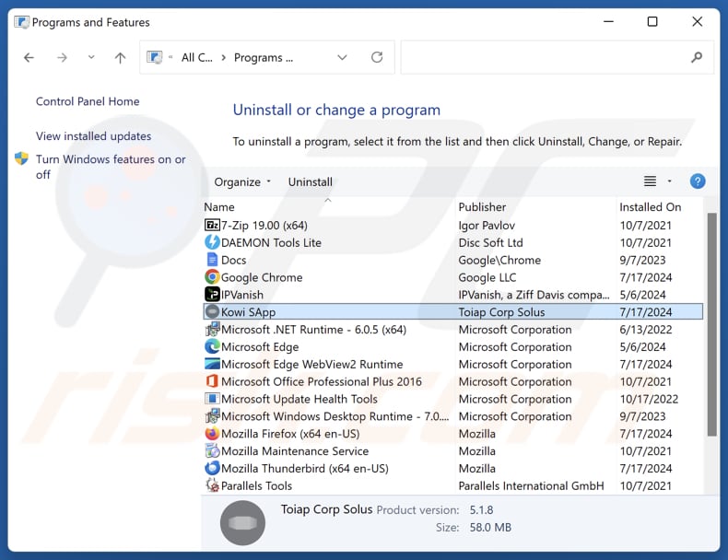The image size is (728, 560).
Task: Select Mozilla Firefox (x64 en-US) entry
Action: coord(453,433)
